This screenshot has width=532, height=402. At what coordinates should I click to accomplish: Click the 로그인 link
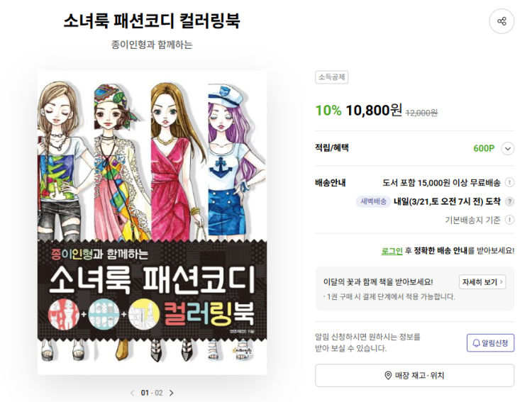tap(392, 251)
